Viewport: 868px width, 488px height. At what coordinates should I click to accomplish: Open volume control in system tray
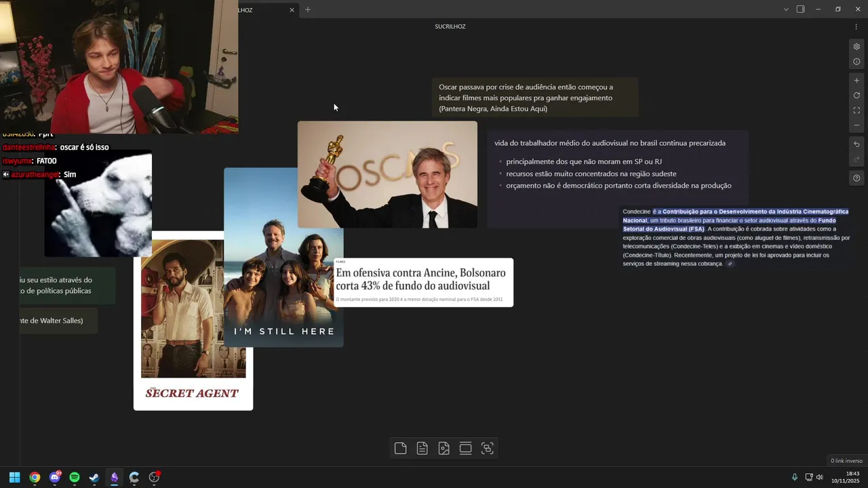point(819,477)
